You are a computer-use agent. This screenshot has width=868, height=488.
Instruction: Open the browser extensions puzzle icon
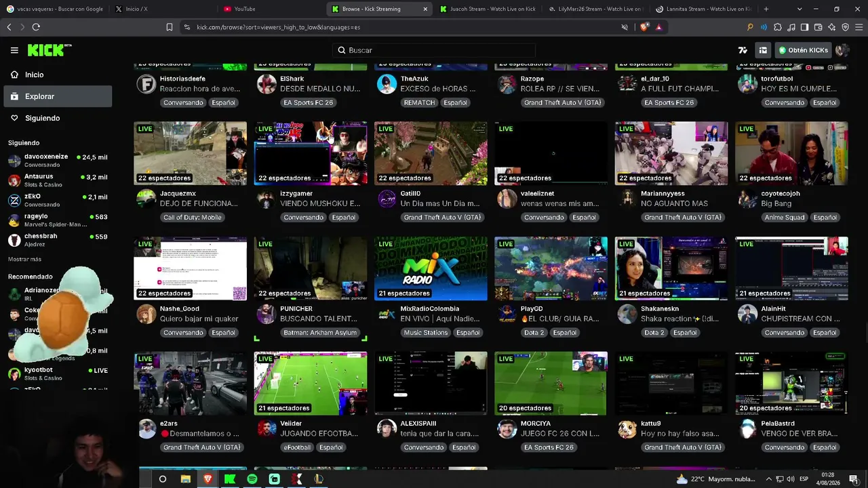pos(777,27)
